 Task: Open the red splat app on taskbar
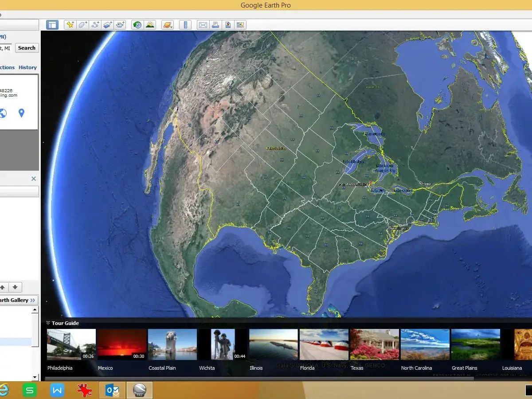pyautogui.click(x=84, y=390)
